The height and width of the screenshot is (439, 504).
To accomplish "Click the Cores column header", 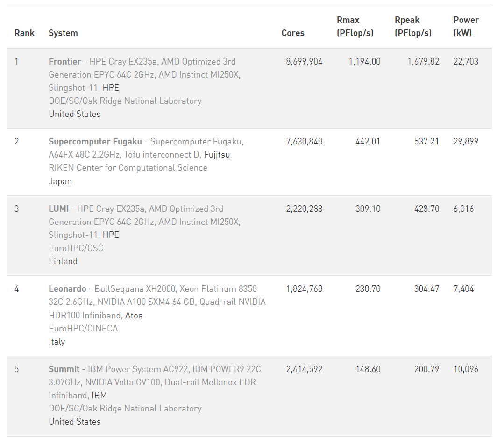I will [x=293, y=33].
